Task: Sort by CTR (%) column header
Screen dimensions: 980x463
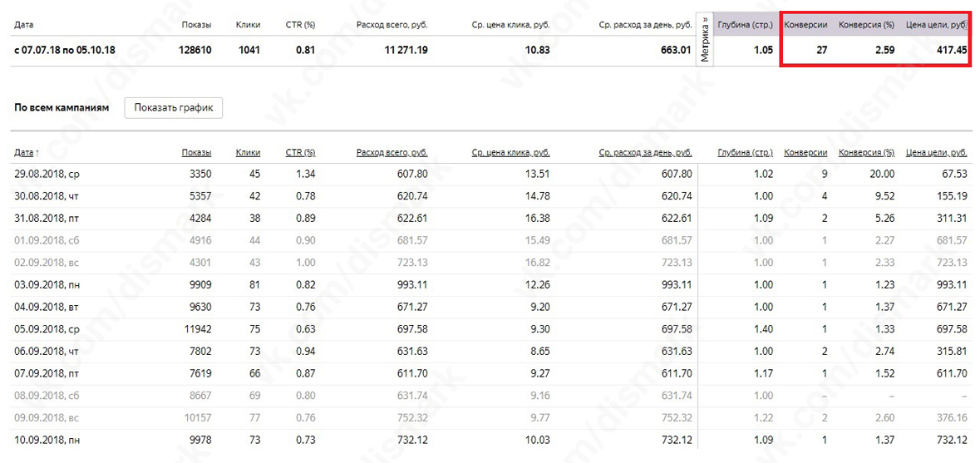Action: [300, 152]
